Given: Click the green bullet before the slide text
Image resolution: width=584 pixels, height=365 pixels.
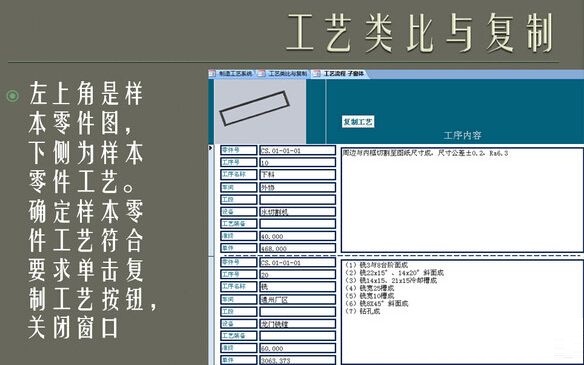Looking at the screenshot, I should [x=13, y=96].
